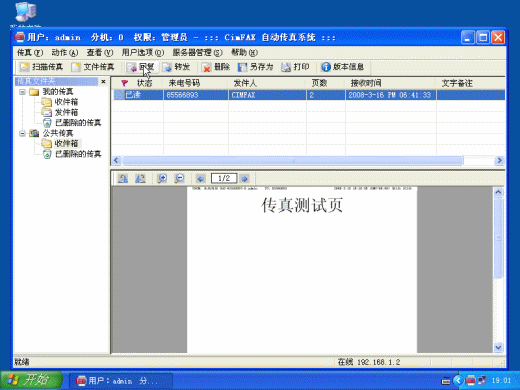
Task: Click the 开始 Start button
Action: [x=31, y=380]
